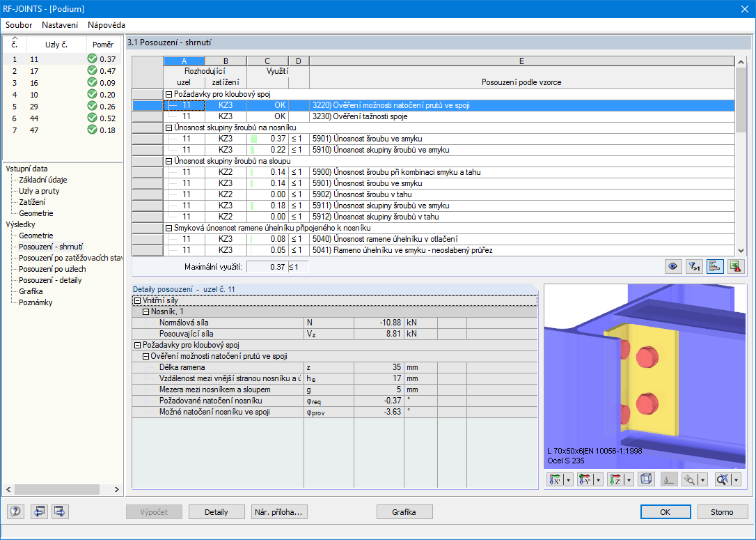Click green check status for node 10
Screen dimensions: 756x540
click(x=92, y=94)
